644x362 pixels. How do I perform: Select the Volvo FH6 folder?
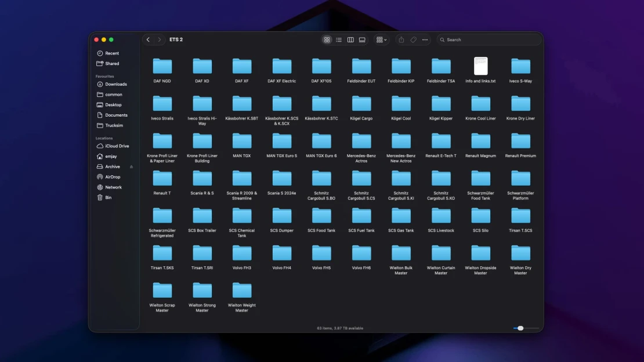[x=361, y=253]
